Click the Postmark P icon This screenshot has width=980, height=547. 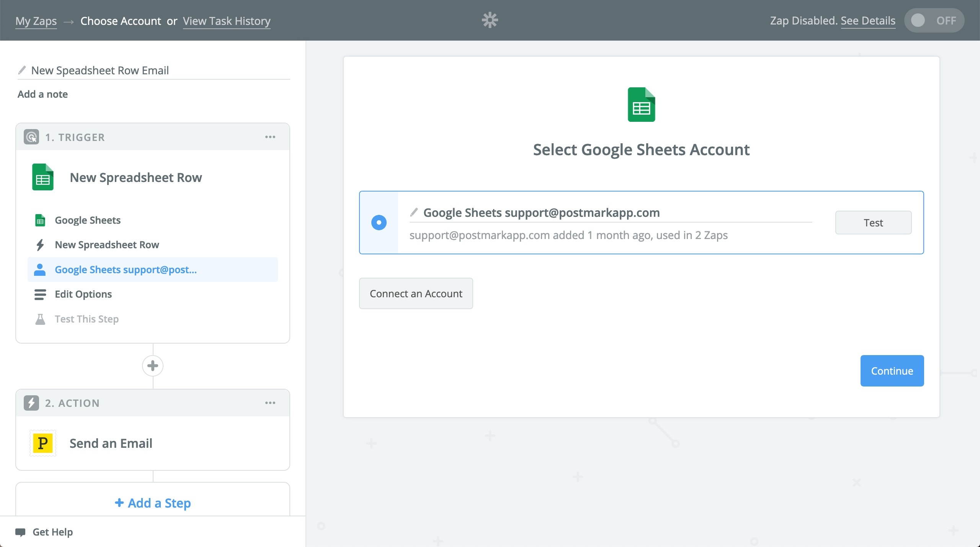pyautogui.click(x=43, y=443)
